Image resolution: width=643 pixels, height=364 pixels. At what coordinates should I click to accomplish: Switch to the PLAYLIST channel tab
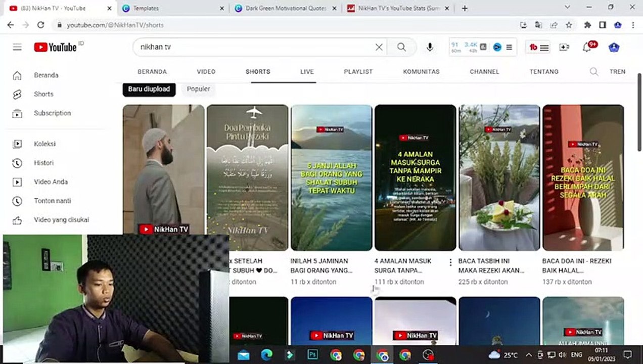pyautogui.click(x=358, y=72)
